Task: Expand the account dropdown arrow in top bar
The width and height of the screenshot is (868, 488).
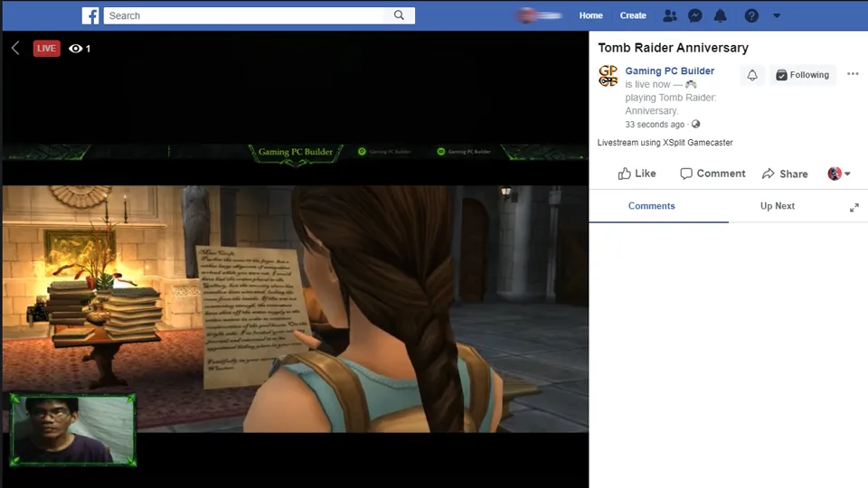Action: 777,15
